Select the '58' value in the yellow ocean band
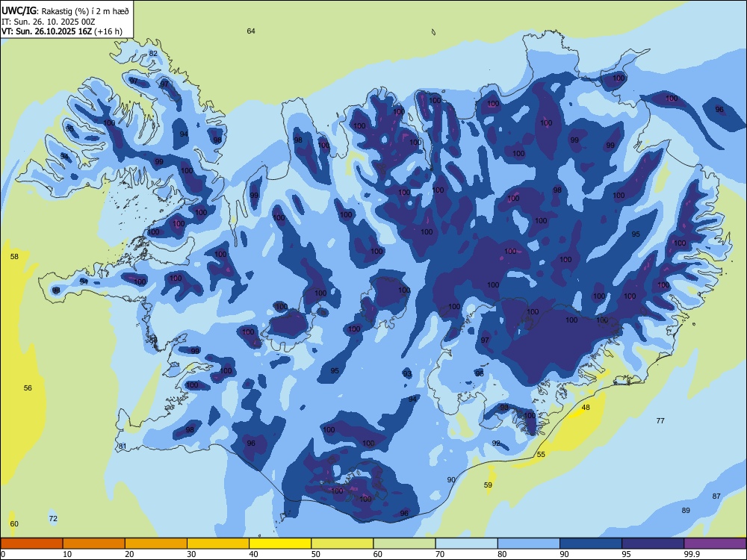This screenshot has height=560, width=747. pos(14,257)
